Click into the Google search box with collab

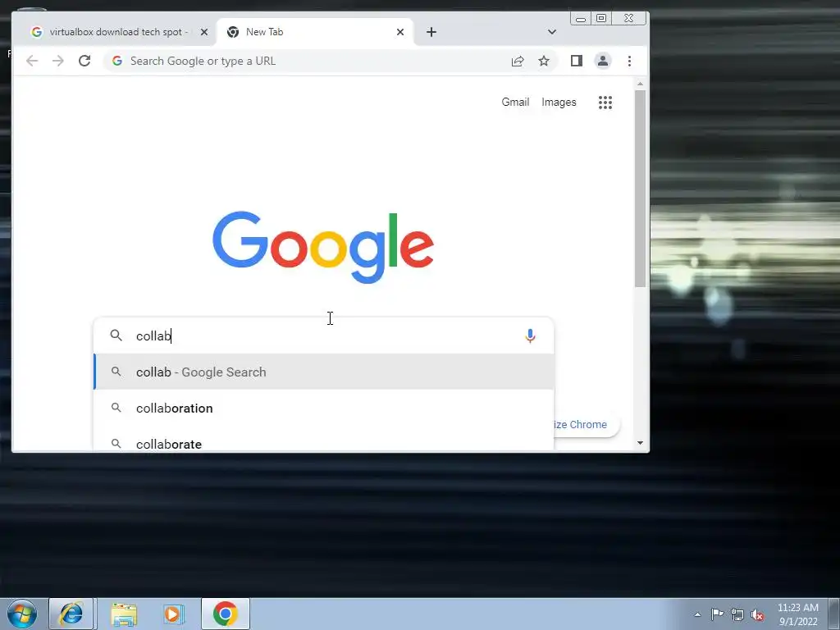323,336
